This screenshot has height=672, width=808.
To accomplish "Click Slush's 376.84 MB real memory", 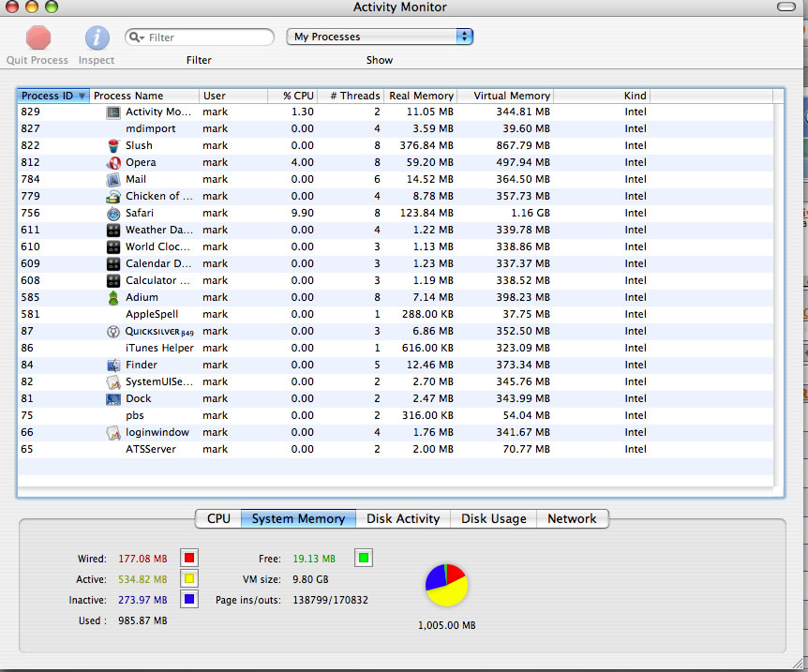I will point(426,146).
